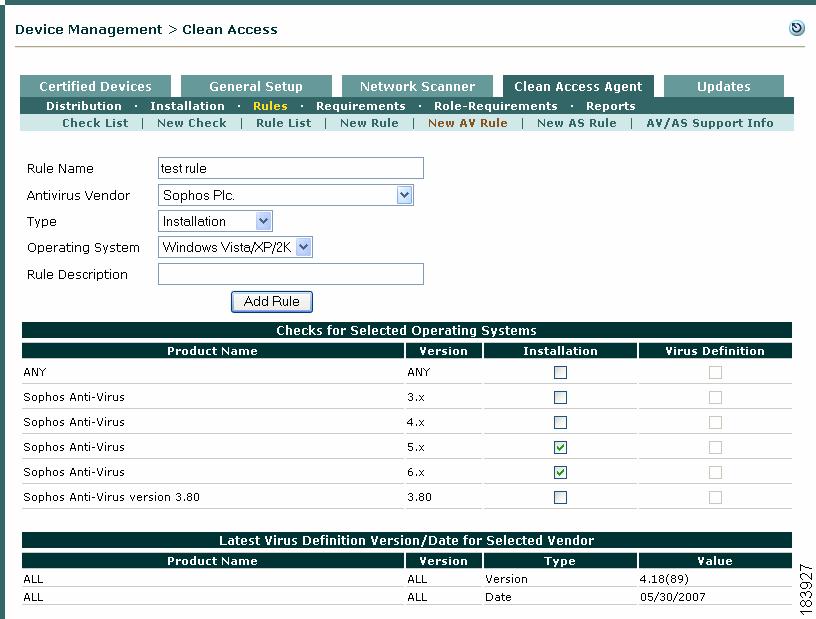View the Rule List
The image size is (816, 619).
[284, 123]
